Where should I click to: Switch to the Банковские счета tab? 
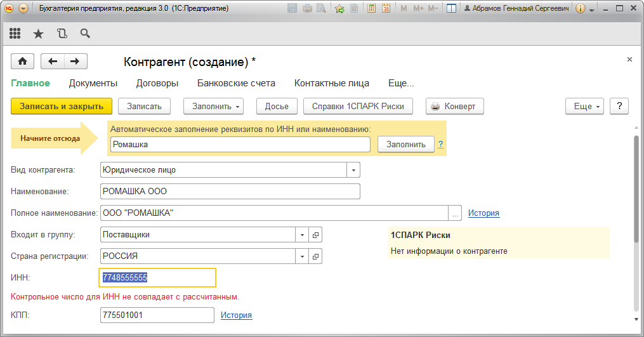click(236, 83)
